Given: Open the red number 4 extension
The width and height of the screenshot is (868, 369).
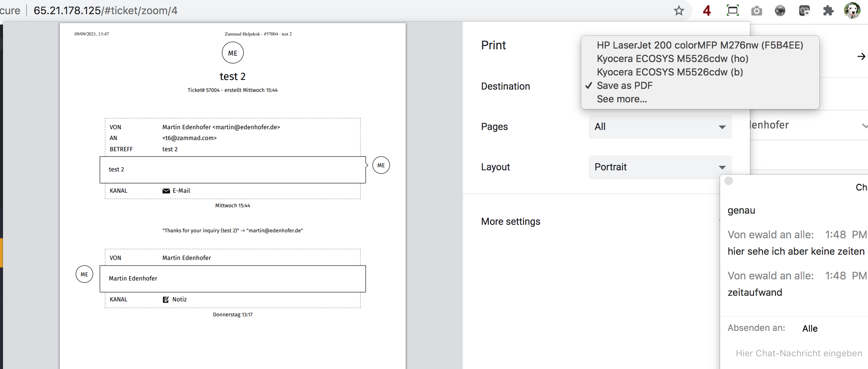Looking at the screenshot, I should pos(706,10).
